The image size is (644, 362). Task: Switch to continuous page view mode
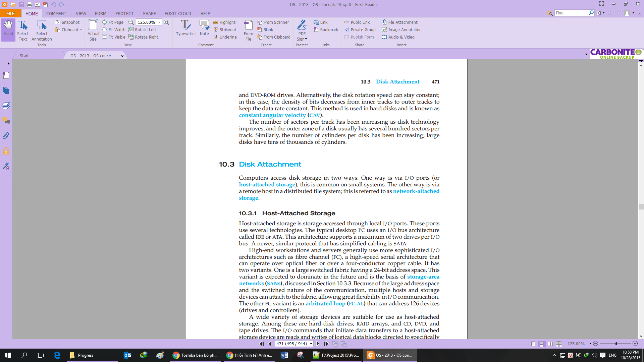point(541,344)
